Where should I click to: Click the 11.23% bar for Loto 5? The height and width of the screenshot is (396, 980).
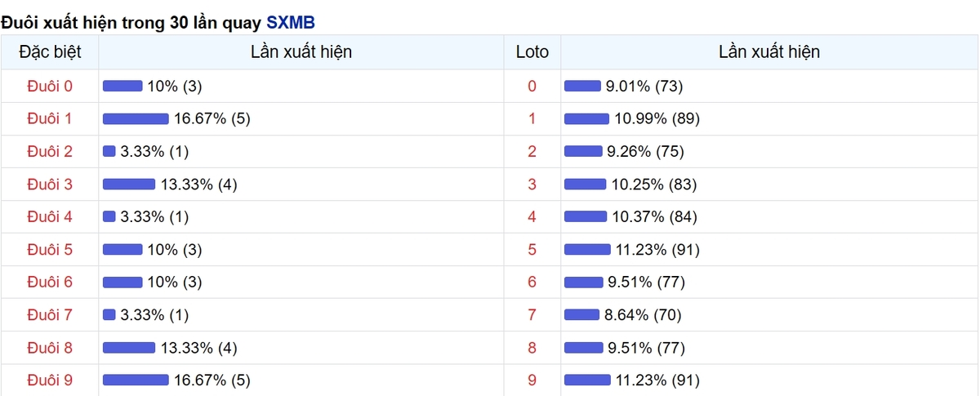click(x=587, y=250)
